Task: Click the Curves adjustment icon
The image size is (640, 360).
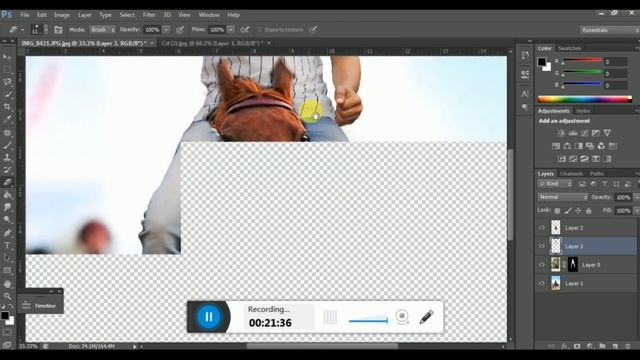Action: pyautogui.click(x=584, y=133)
